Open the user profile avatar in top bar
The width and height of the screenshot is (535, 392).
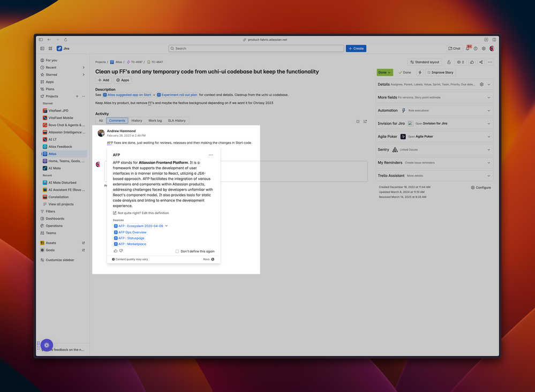click(492, 48)
